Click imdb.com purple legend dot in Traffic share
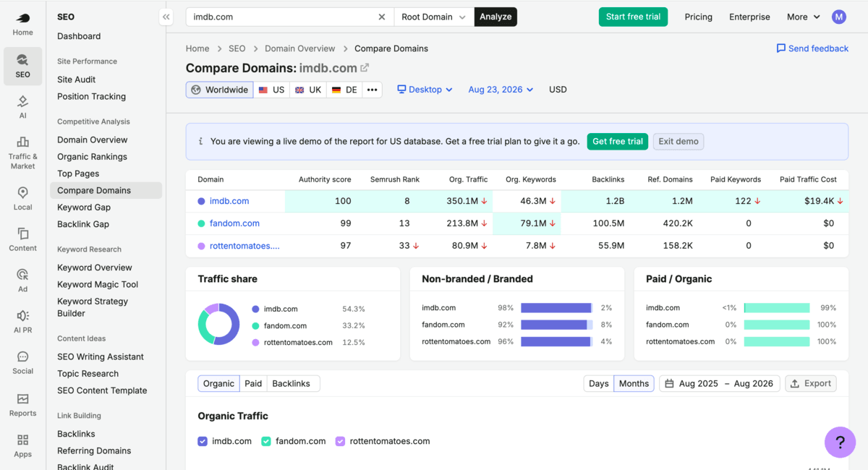This screenshot has width=868, height=470. coord(255,309)
